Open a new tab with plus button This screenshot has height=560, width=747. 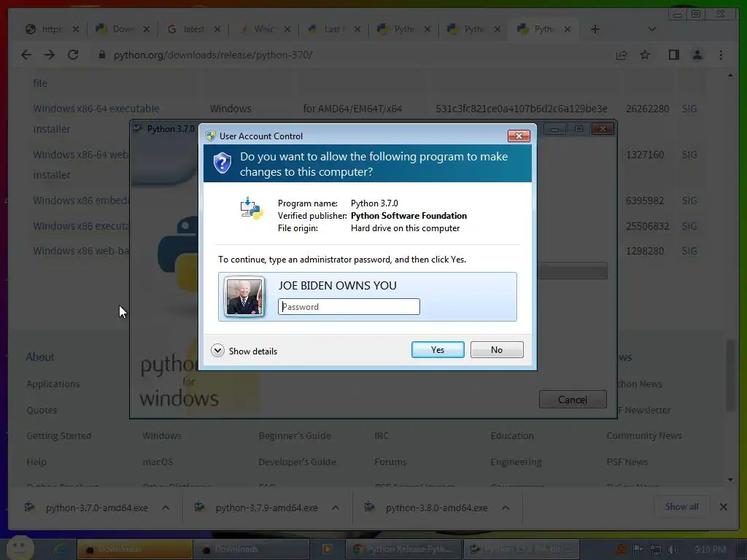pyautogui.click(x=595, y=29)
